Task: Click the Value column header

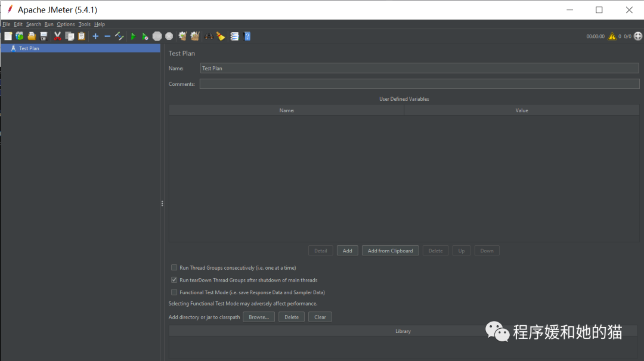Action: 522,110
